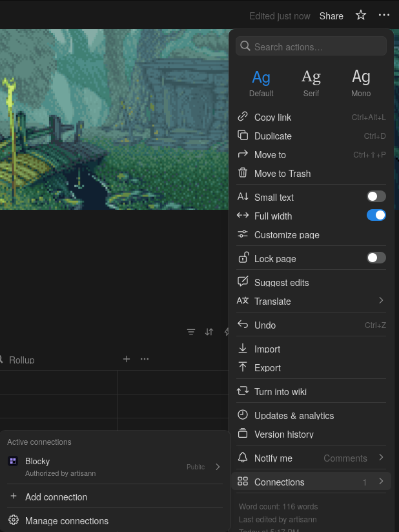Choose Copy link from the menu
Viewport: 399px width, 532px height.
point(311,117)
